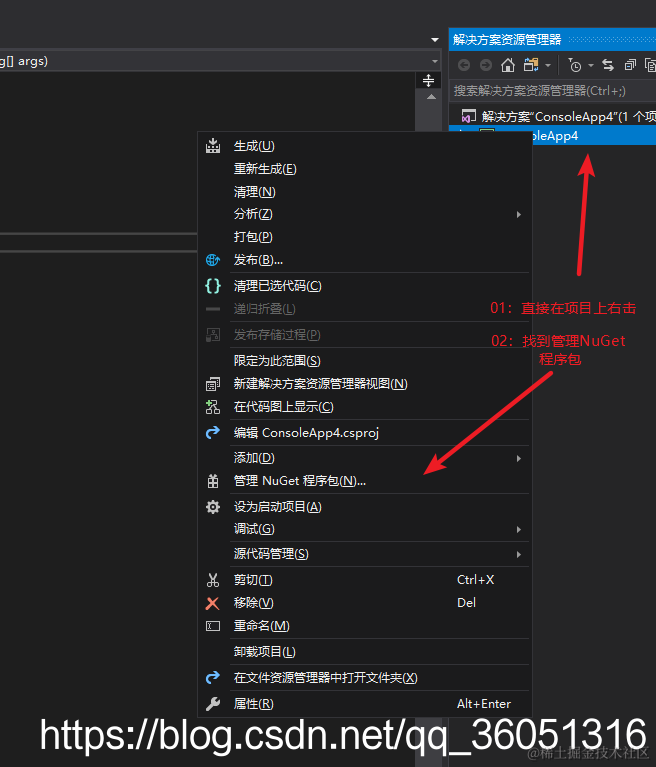Select 在文件资源管理器中打开文件夹(X) entry
Viewport: 656px width, 767px height.
click(x=365, y=678)
